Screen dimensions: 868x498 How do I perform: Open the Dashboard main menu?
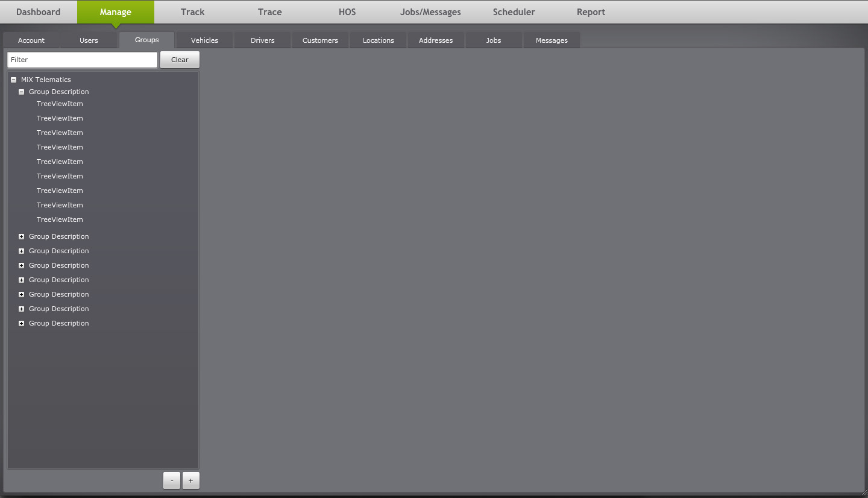[x=39, y=12]
